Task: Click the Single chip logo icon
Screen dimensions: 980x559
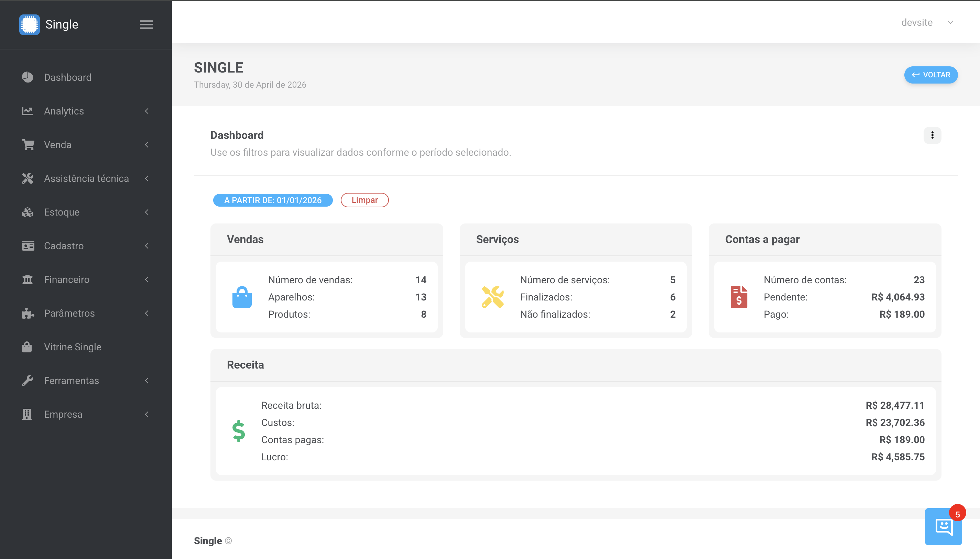Action: pos(29,24)
